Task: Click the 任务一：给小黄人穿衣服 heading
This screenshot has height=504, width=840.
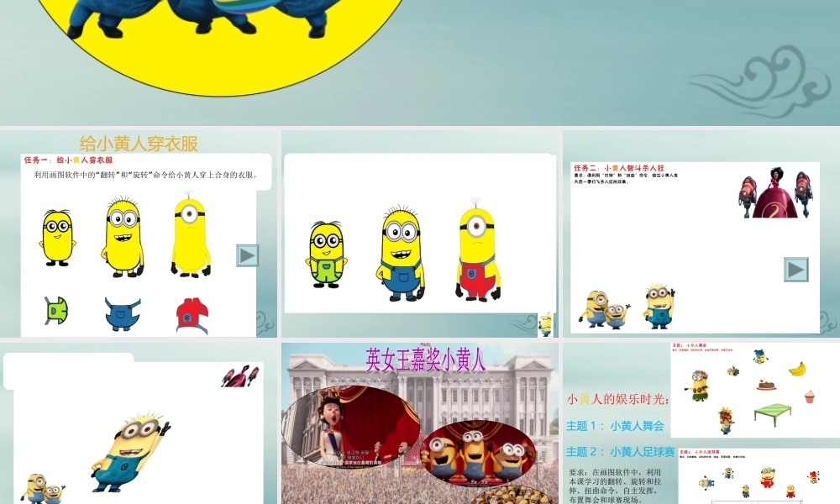Action: click(69, 160)
